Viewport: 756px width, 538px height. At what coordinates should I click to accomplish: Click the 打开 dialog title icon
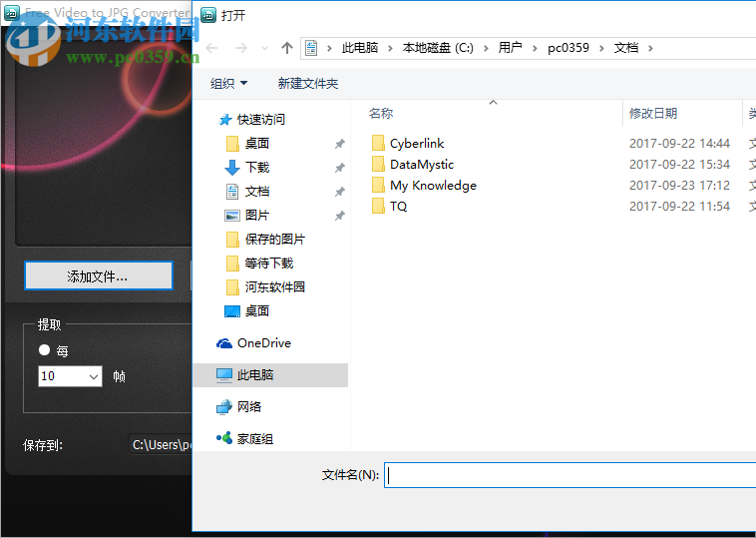208,15
